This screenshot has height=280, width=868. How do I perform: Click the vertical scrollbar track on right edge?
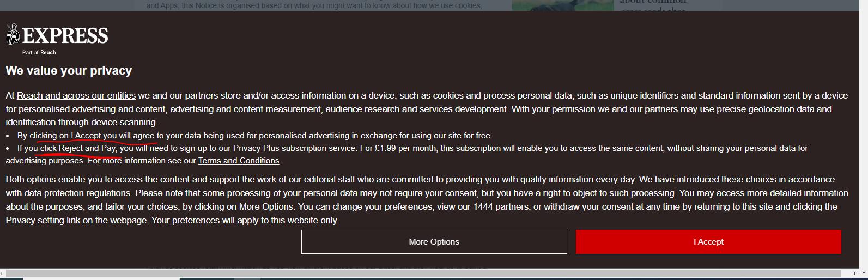(864, 136)
